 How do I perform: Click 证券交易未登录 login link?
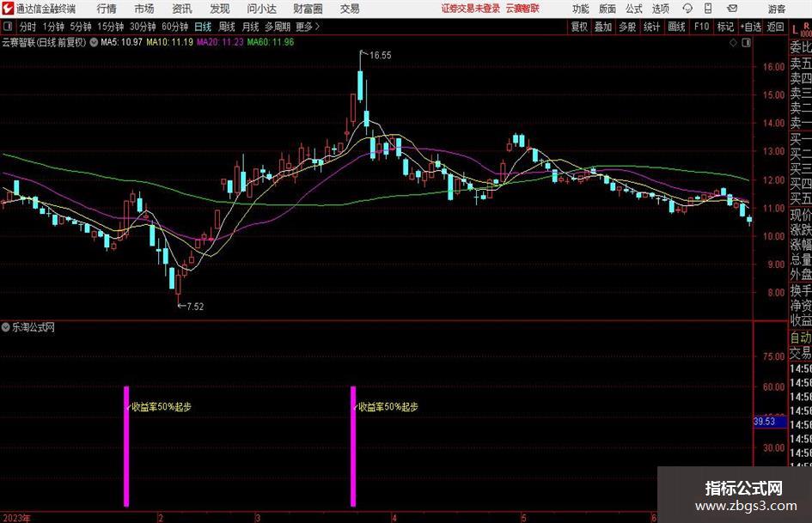[x=471, y=9]
